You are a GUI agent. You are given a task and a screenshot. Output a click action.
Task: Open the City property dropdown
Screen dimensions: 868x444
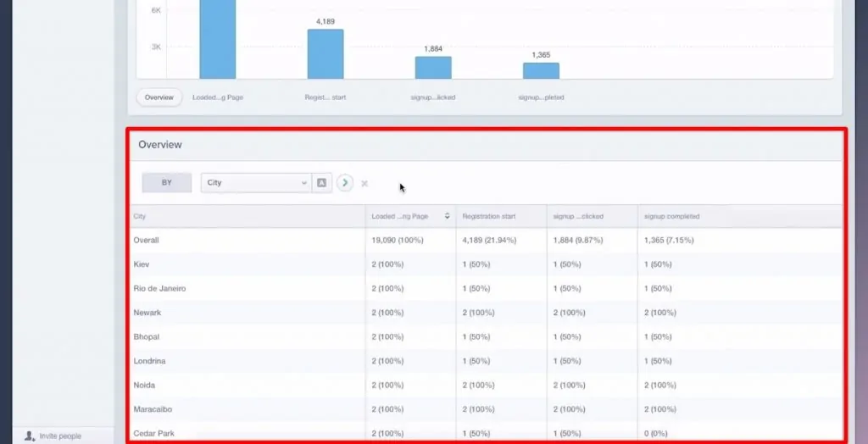(256, 183)
